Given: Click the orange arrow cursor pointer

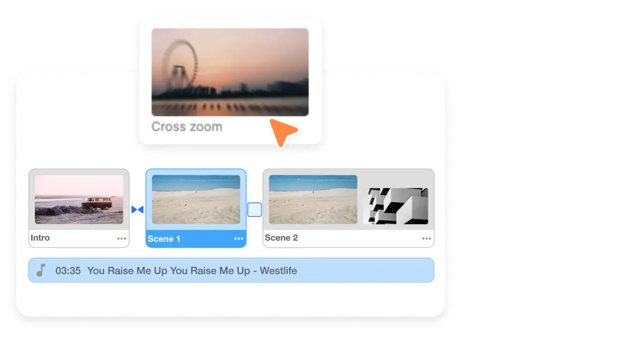Looking at the screenshot, I should pos(282,132).
